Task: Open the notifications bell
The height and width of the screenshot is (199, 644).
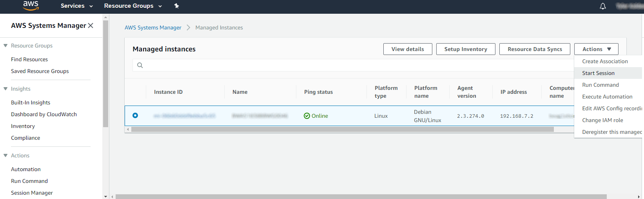Action: click(603, 6)
